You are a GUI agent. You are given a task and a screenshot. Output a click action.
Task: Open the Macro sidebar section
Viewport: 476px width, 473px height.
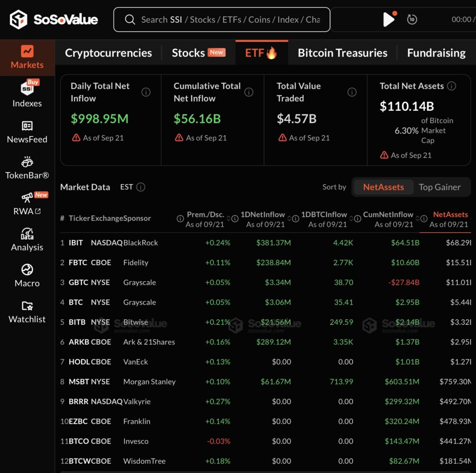pyautogui.click(x=27, y=276)
